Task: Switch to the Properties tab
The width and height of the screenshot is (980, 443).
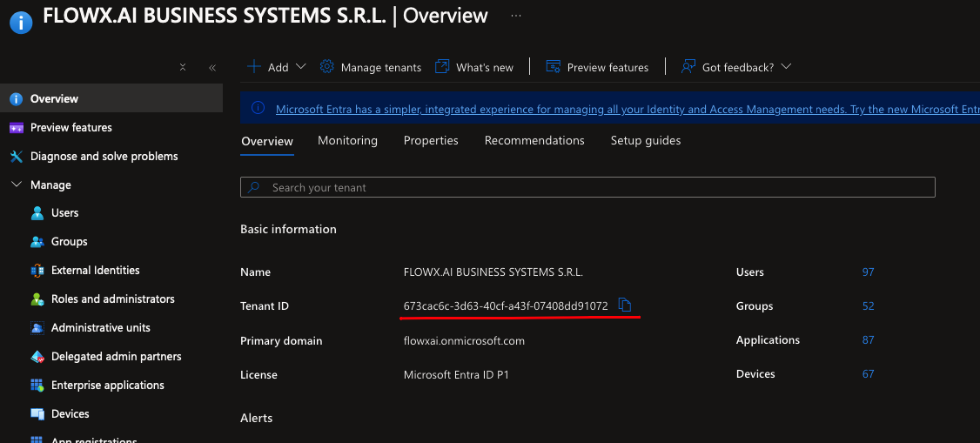Action: [431, 141]
